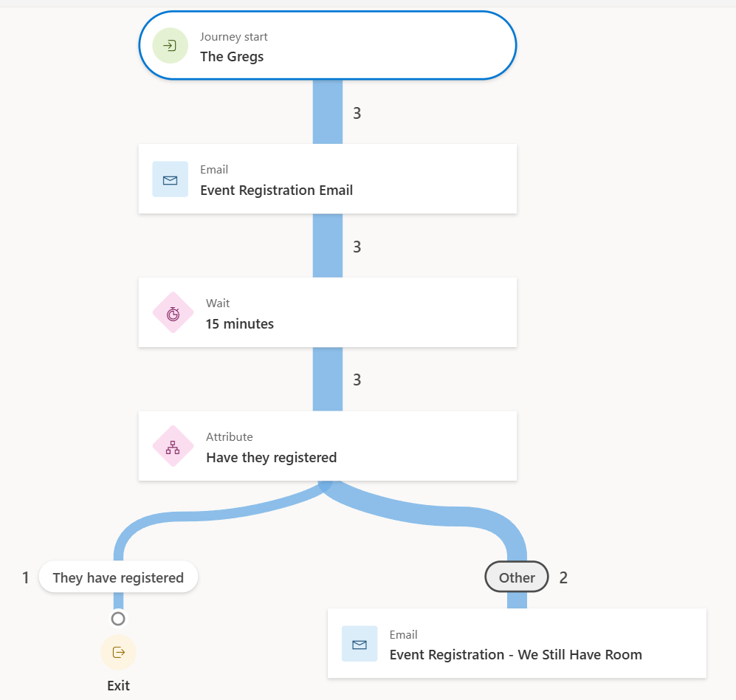
Task: Click the Journey start entry arrow icon
Action: (x=170, y=46)
